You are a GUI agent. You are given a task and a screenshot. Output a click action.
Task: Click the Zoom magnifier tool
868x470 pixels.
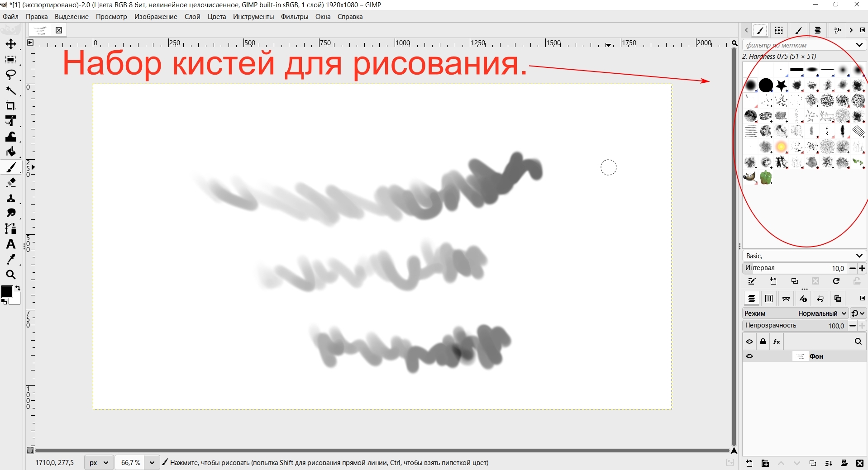[11, 275]
